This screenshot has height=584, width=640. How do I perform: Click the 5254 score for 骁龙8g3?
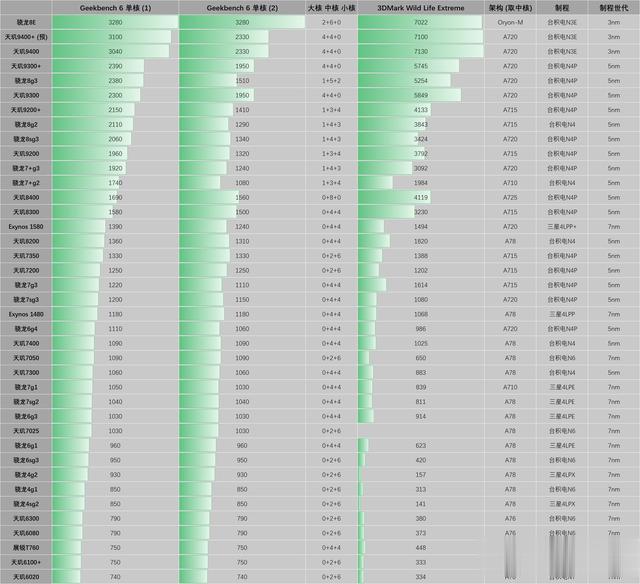[x=421, y=81]
